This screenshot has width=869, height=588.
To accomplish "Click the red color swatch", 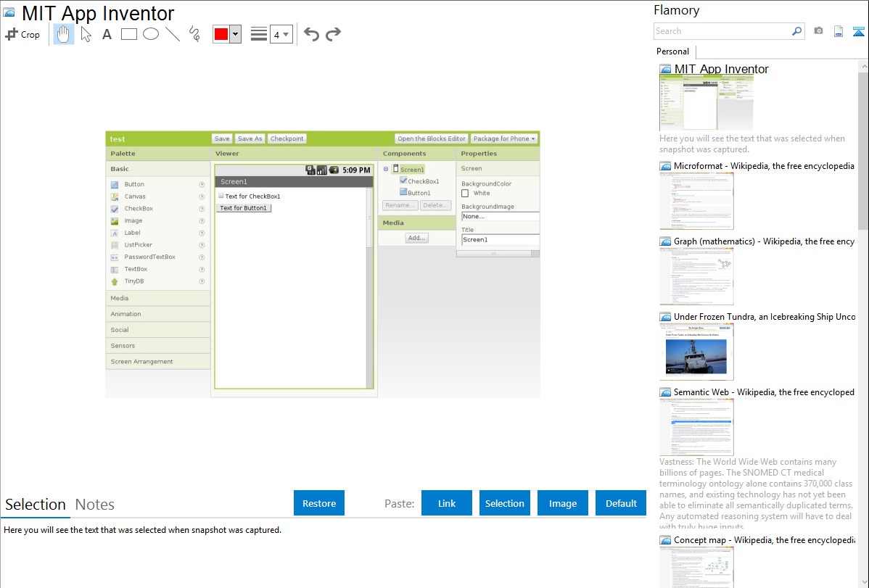I will click(x=221, y=34).
